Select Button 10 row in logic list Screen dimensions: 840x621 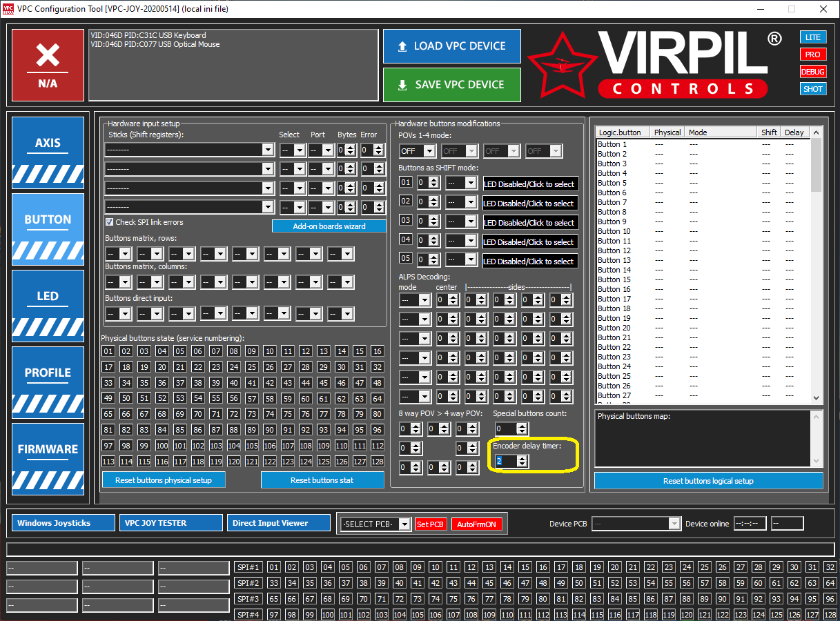[703, 231]
